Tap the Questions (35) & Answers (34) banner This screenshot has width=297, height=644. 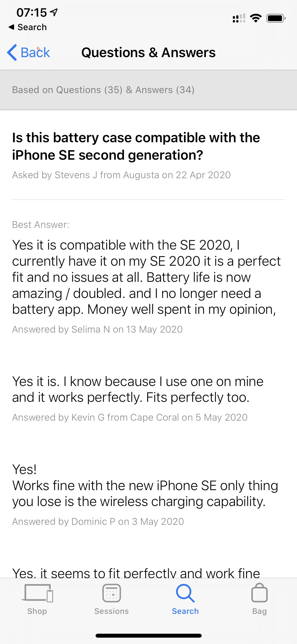(148, 90)
